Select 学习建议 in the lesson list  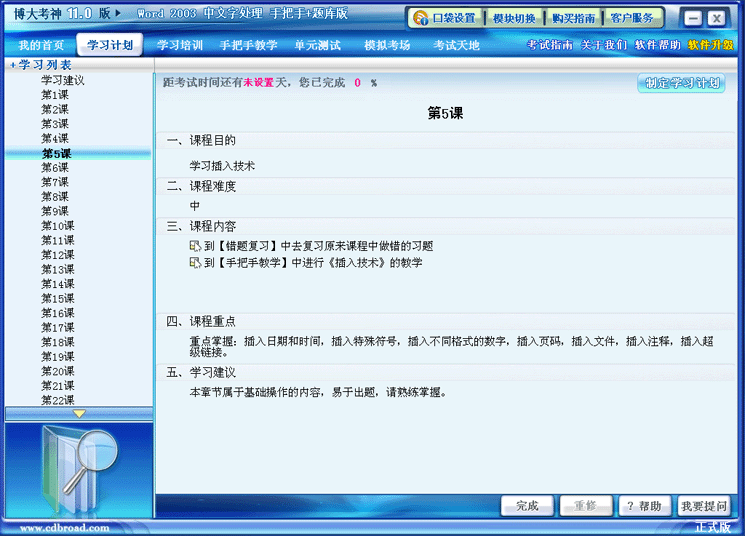(62, 80)
